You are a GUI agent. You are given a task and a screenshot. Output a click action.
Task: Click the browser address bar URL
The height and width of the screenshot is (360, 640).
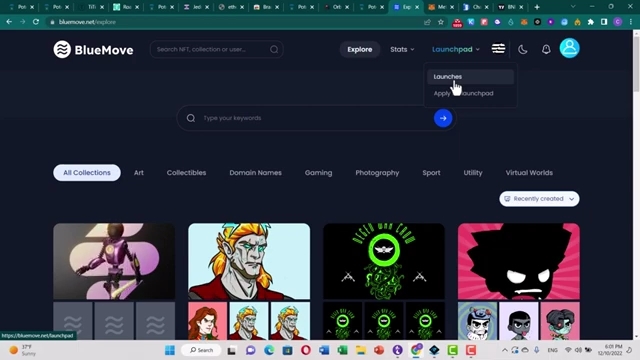tap(87, 22)
